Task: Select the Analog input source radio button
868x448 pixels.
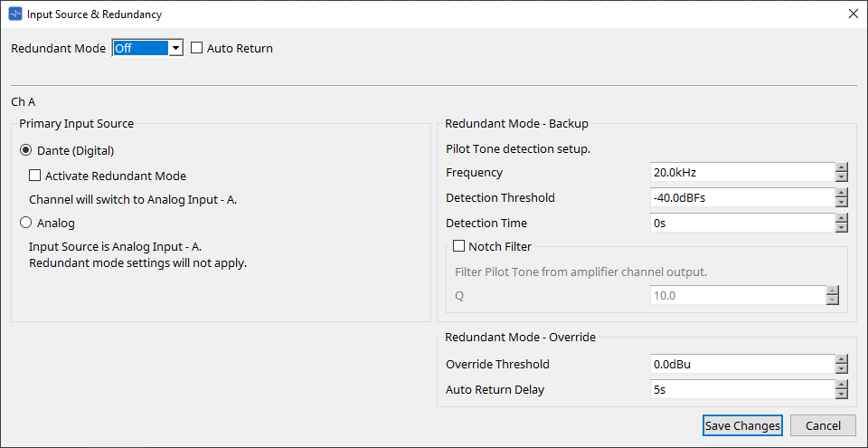Action: (24, 223)
